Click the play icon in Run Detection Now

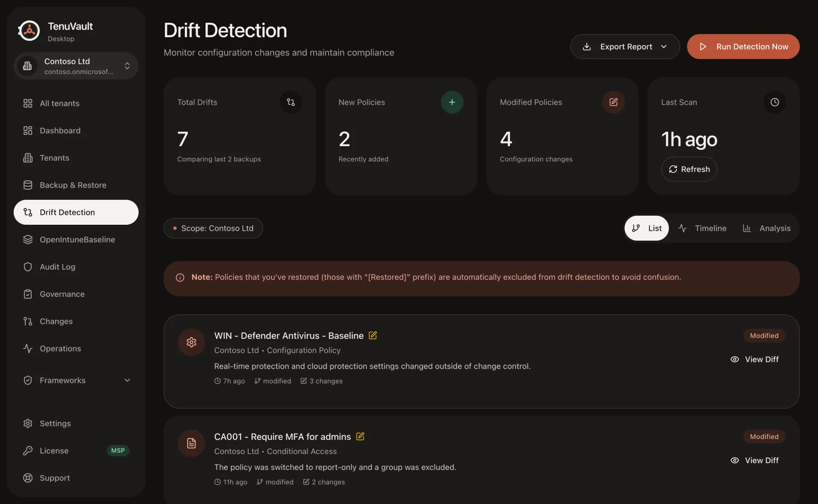(703, 46)
